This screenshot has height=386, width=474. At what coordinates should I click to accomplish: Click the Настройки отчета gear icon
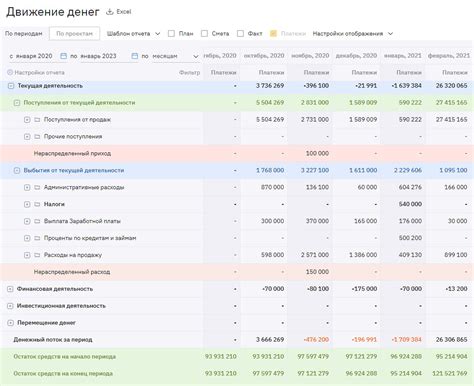(10, 72)
